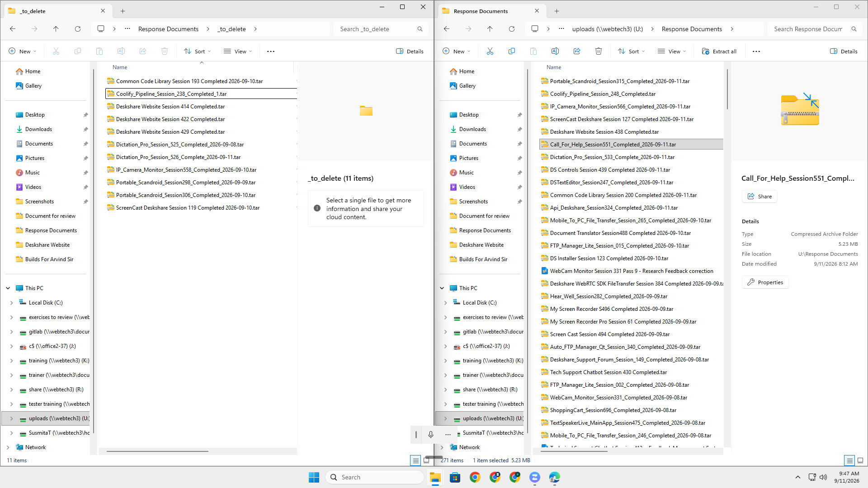The height and width of the screenshot is (488, 868).
Task: Click uploads (\\webtech3) (U:) breadcrumb
Action: coord(608,29)
